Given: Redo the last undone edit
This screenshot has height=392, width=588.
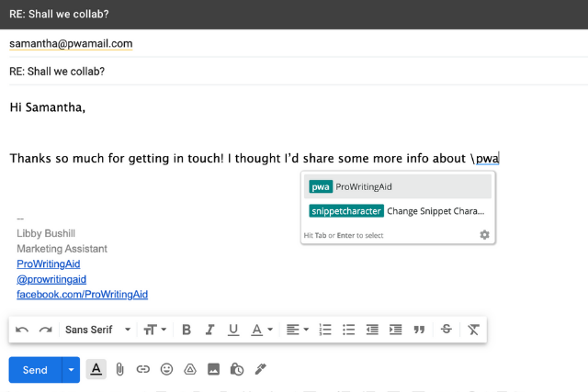Looking at the screenshot, I should point(45,330).
